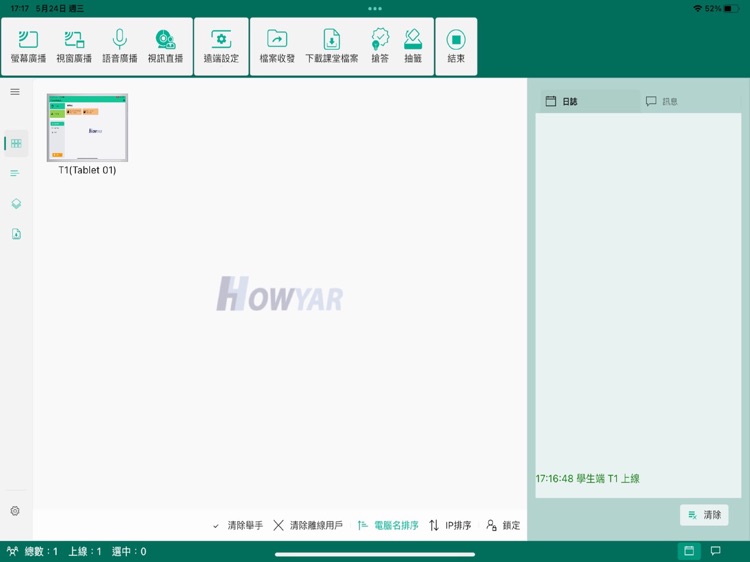This screenshot has height=562, width=750.
Task: Open the layers icon in sidebar
Action: pos(16,204)
